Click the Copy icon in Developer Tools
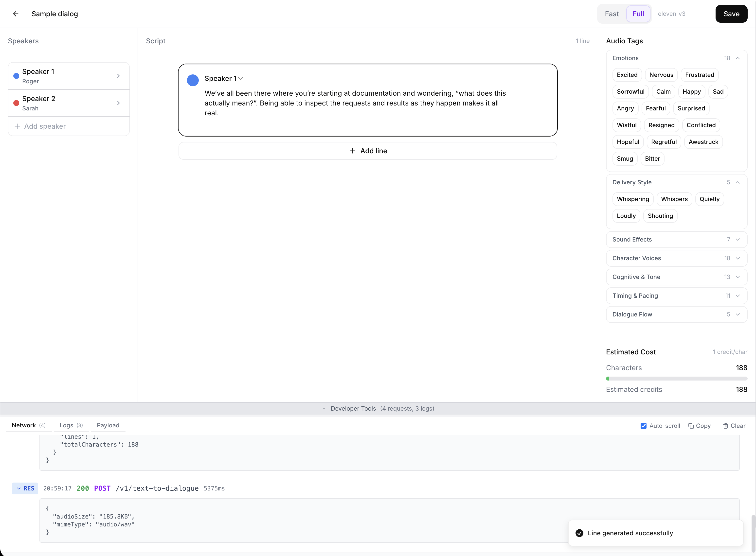The width and height of the screenshot is (756, 556). [x=691, y=426]
